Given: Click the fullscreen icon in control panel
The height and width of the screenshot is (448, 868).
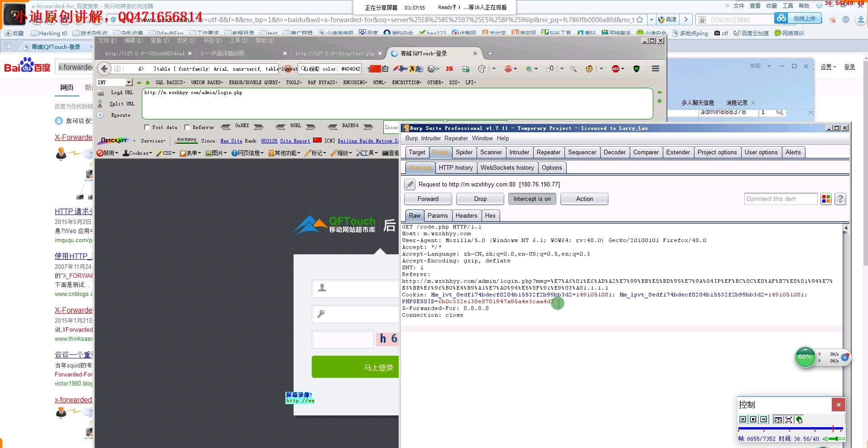Looking at the screenshot, I should [x=789, y=420].
